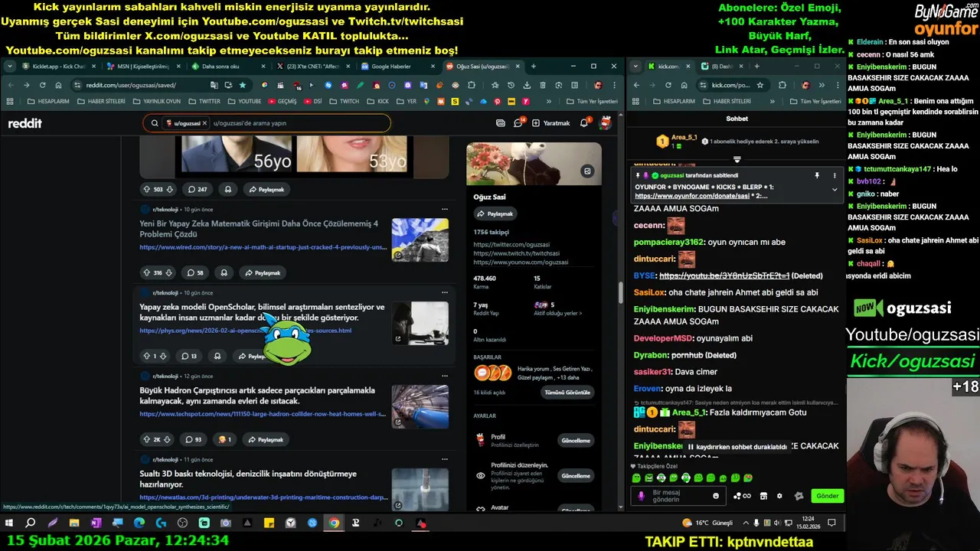Open options menu on the OpenScholar post
This screenshot has width=980, height=551.
point(444,292)
